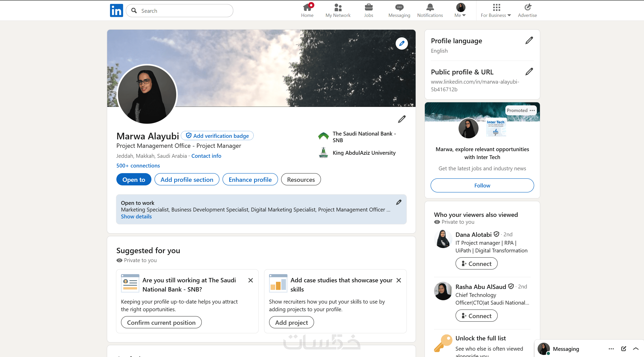Edit Open to work preferences
Image resolution: width=644 pixels, height=357 pixels.
(x=399, y=202)
